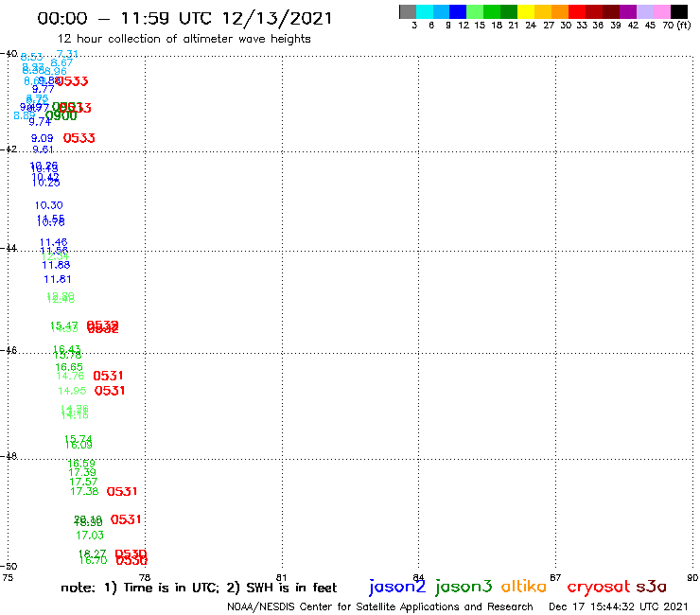Select the wave height value "17.57"
700x615 pixels.
click(83, 482)
